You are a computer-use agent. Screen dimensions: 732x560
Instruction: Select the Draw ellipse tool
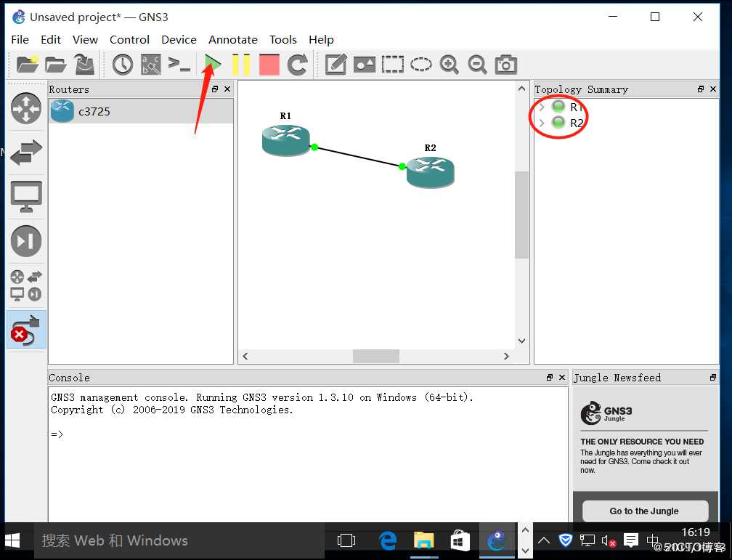[421, 65]
